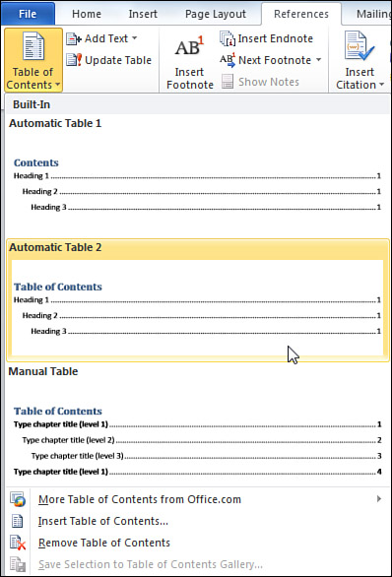Click the Next Footnote icon
Viewport: 392px width, 577px height.
pyautogui.click(x=228, y=60)
